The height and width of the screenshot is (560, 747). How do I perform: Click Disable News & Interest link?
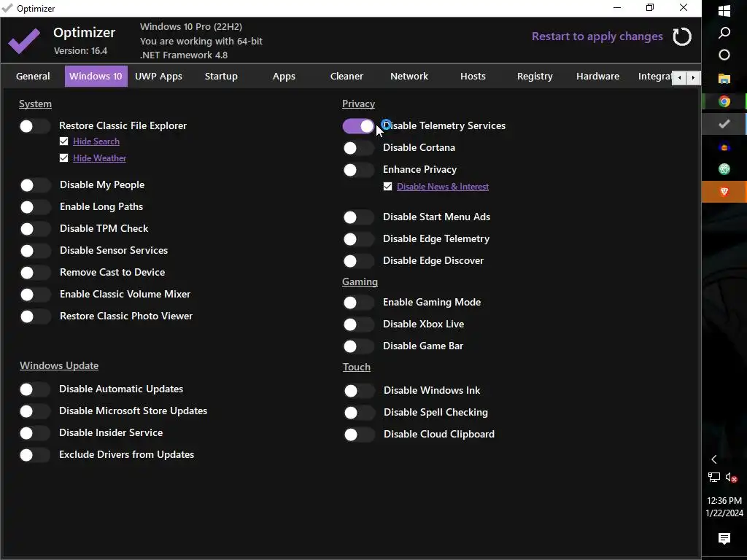tap(443, 187)
